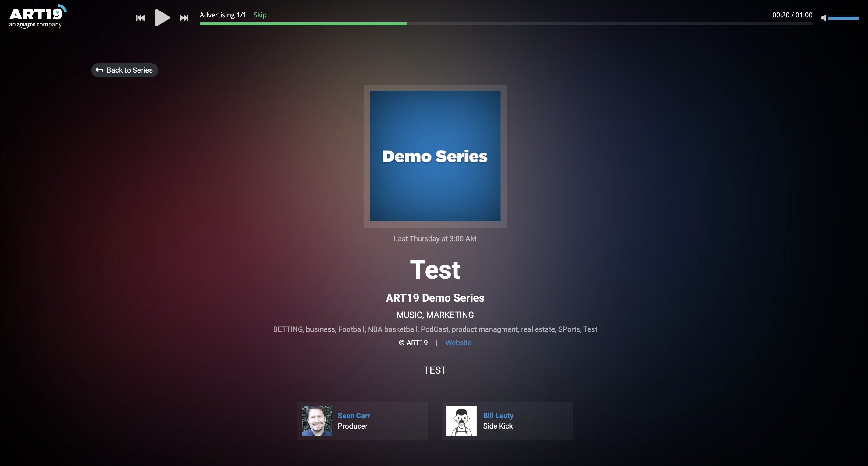Click Bill Leuty's avatar image
Viewport: 868px width, 466px height.
click(461, 421)
